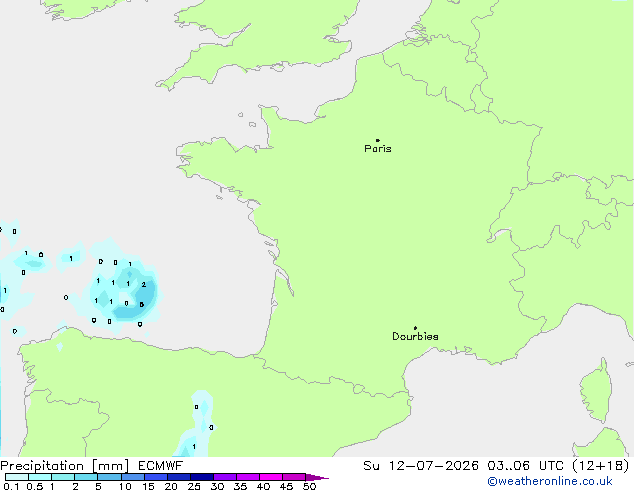
Task: Click the legend value label '25'
Action: (x=194, y=486)
